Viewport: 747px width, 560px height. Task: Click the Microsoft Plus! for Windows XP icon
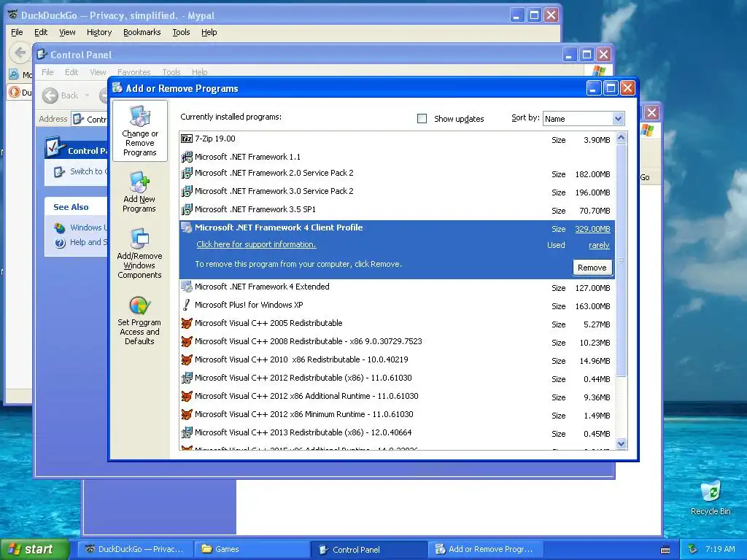coord(187,305)
